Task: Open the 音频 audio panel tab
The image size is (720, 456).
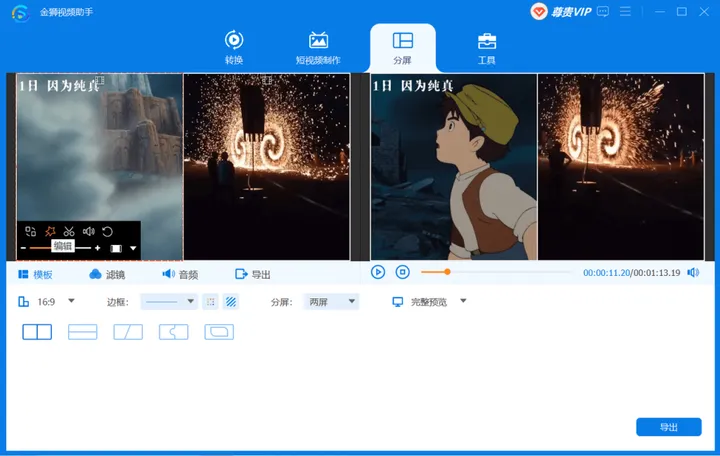Action: [180, 275]
